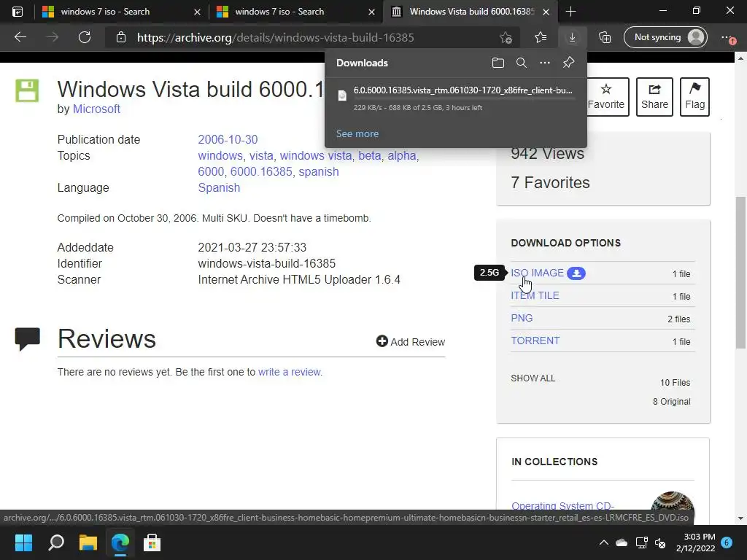
Task: Click the green floppy disk software icon
Action: tap(27, 90)
